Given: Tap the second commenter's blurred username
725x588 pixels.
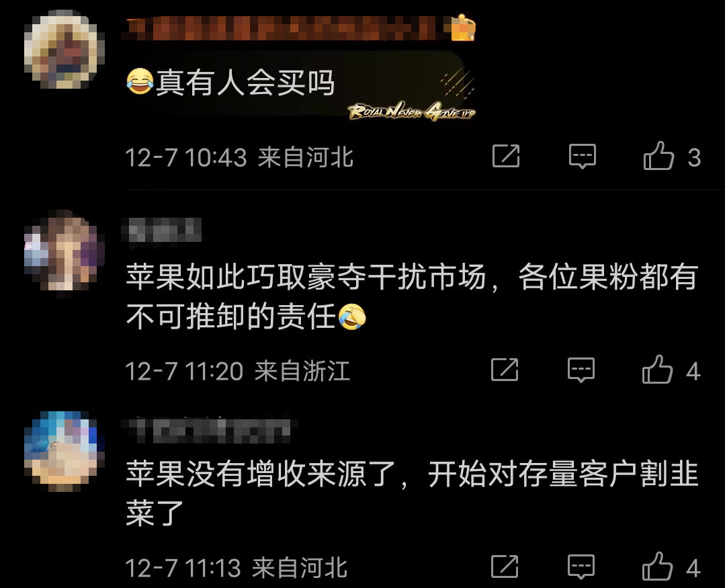Looking at the screenshot, I should (x=162, y=230).
